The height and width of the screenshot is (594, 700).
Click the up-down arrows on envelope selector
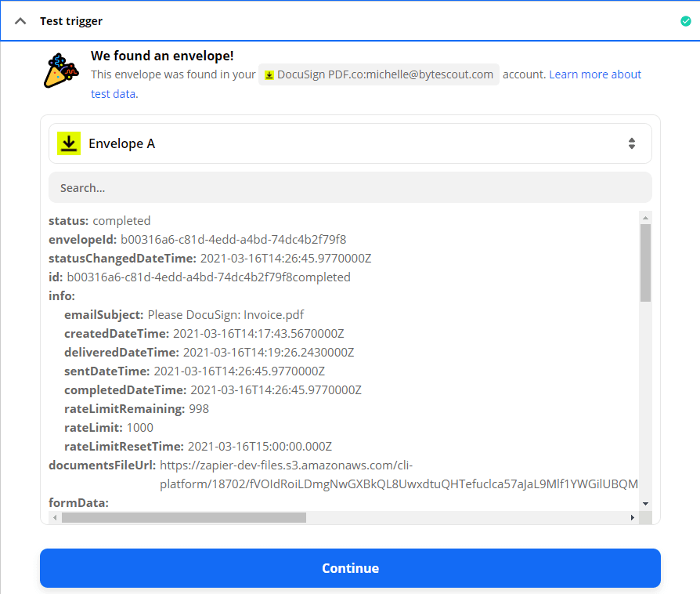point(632,143)
